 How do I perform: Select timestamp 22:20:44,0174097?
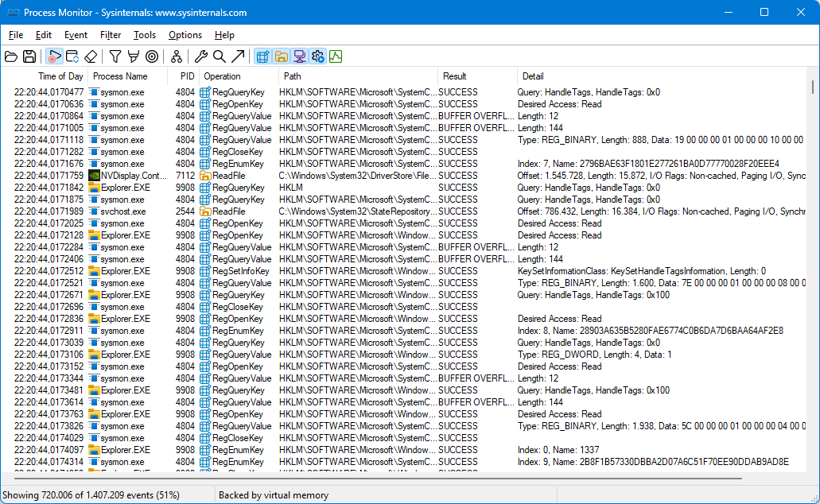point(49,450)
